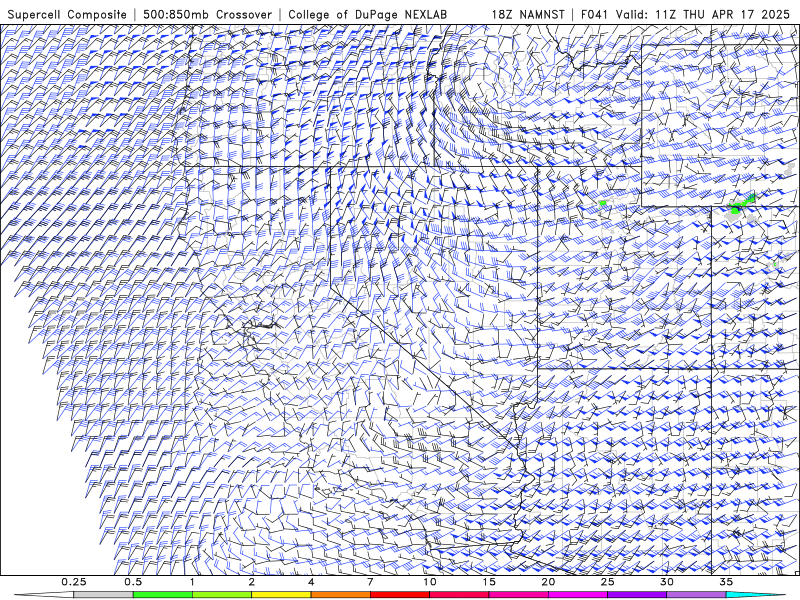
Task: Click the "College of DuPage NEXLAB" label
Action: pos(367,14)
